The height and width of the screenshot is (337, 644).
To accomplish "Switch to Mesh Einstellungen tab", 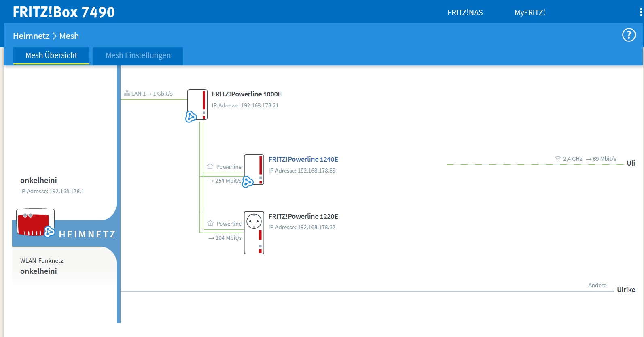I will pos(138,56).
